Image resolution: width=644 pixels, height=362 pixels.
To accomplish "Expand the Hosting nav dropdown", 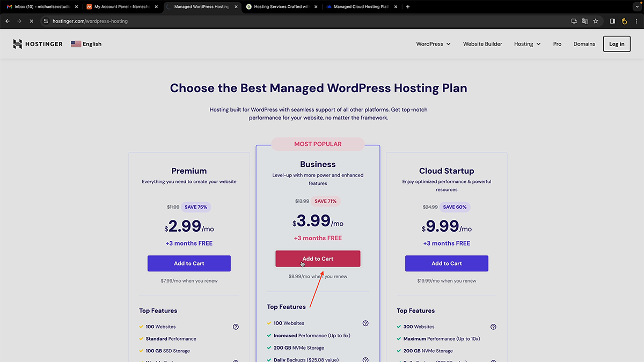I will 527,44.
